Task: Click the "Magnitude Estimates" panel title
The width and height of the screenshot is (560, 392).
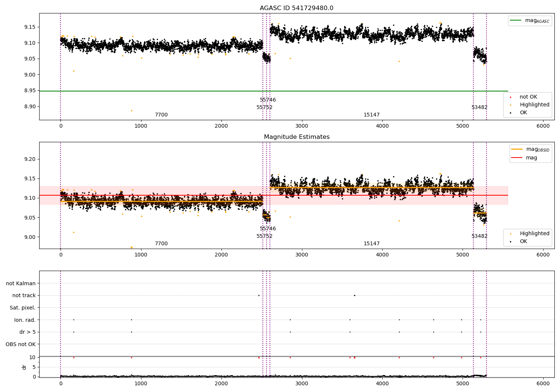Action: pos(296,137)
